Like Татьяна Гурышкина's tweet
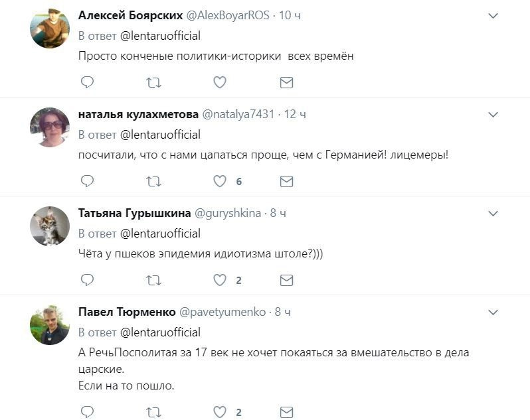Image resolution: width=530 pixels, height=420 pixels. coord(220,280)
